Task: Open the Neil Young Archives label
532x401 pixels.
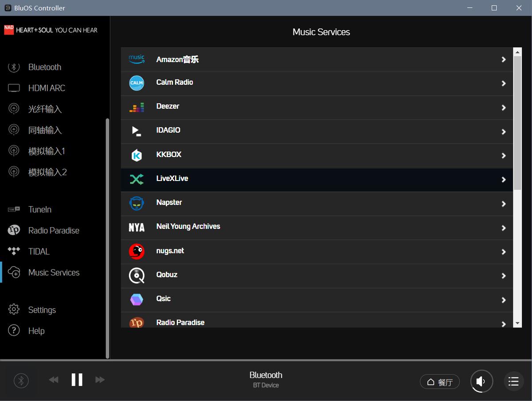Action: (x=188, y=226)
